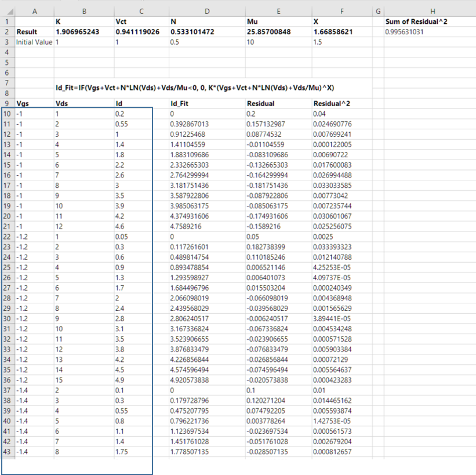476x475 pixels.
Task: Select row 43 header
Action: pos(8,452)
